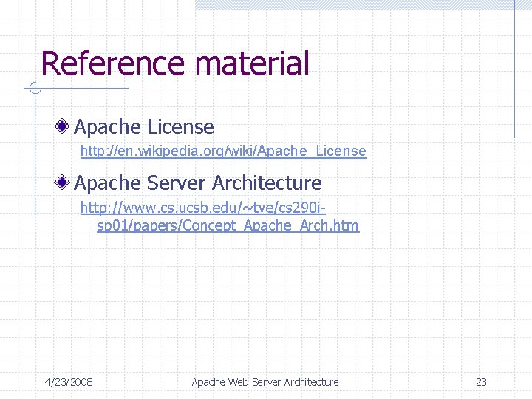Screen dimensions: 532x399
Task: Select the 'Reference material' slide title
Action: (175, 63)
